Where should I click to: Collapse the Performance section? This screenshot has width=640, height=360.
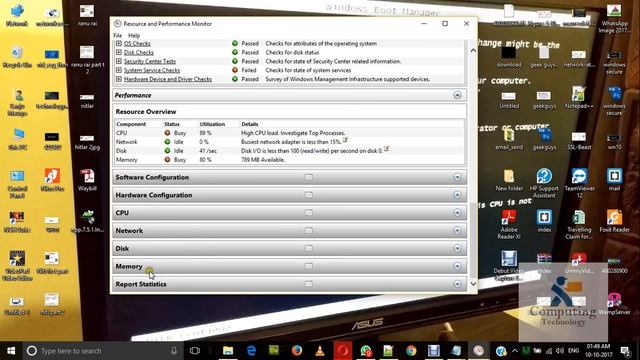[457, 95]
